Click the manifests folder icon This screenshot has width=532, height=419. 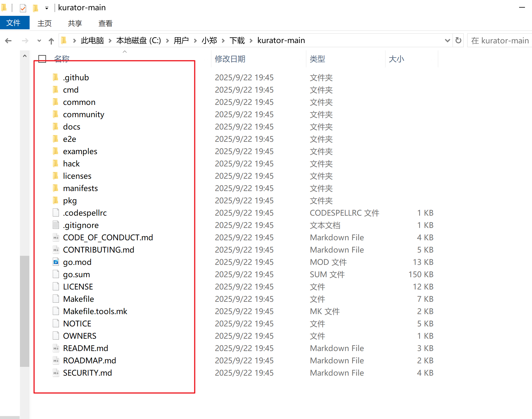[x=55, y=188]
